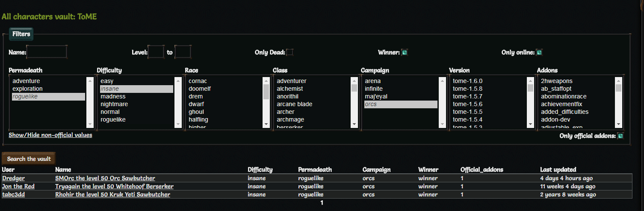Open Dredger's user profile link
The image size is (644, 211).
[x=13, y=178]
